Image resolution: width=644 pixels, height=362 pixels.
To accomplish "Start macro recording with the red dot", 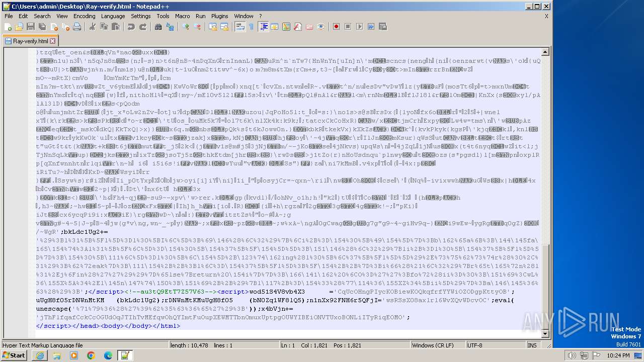I will click(x=337, y=27).
